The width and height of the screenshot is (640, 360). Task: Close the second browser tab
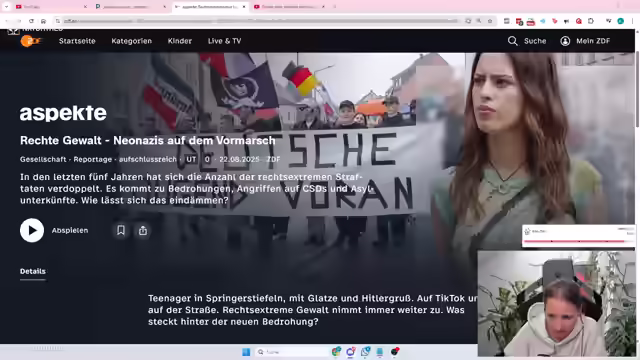(x=164, y=7)
